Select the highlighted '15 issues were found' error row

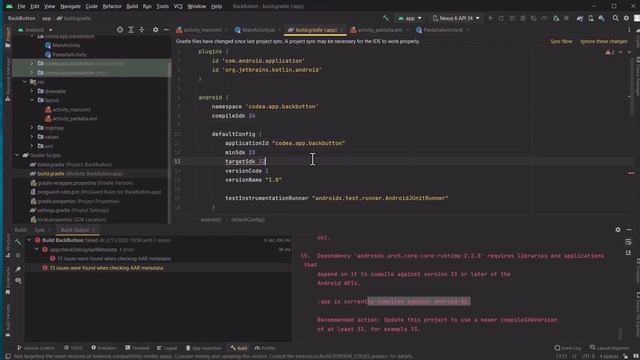(158, 268)
